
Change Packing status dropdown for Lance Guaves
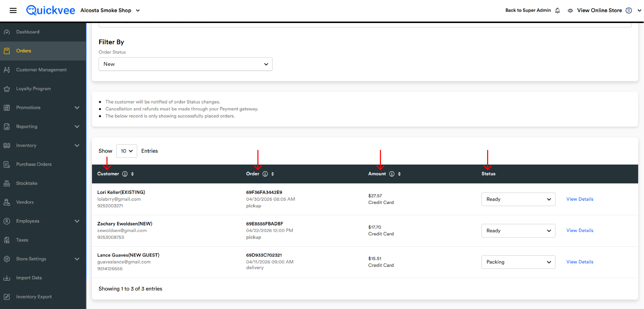[518, 262]
